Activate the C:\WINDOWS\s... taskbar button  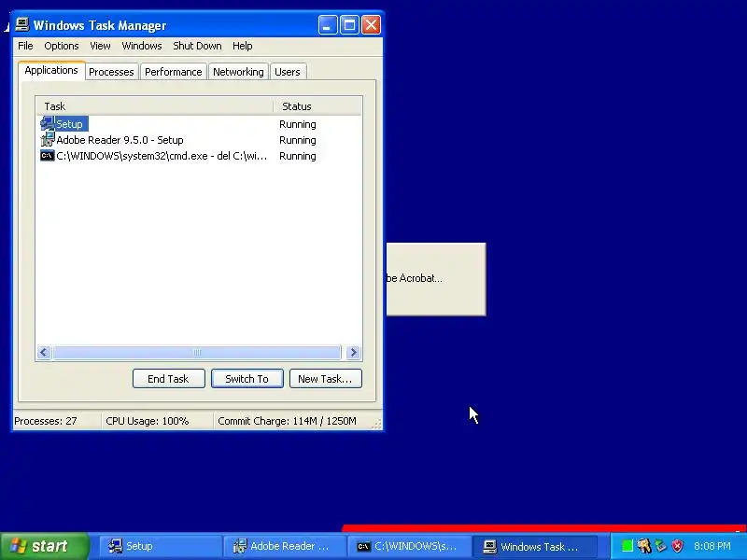click(x=409, y=546)
